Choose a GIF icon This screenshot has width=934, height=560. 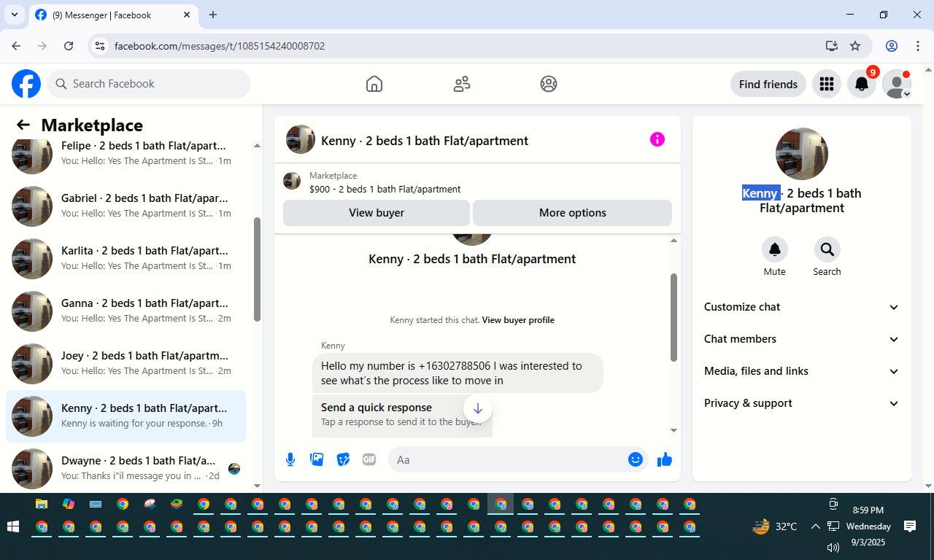(369, 459)
